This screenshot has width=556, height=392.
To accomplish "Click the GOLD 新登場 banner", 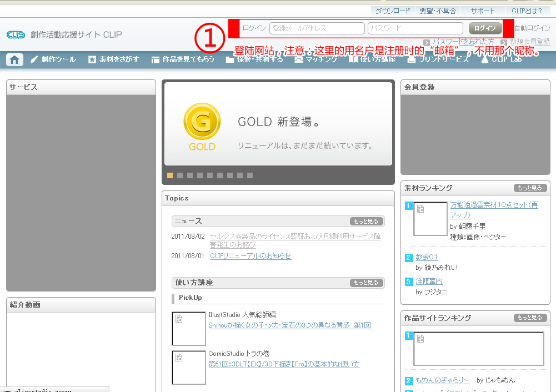I will [278, 124].
